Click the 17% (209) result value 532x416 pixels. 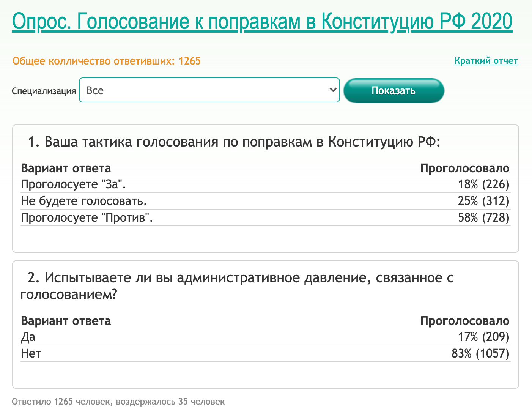[483, 337]
